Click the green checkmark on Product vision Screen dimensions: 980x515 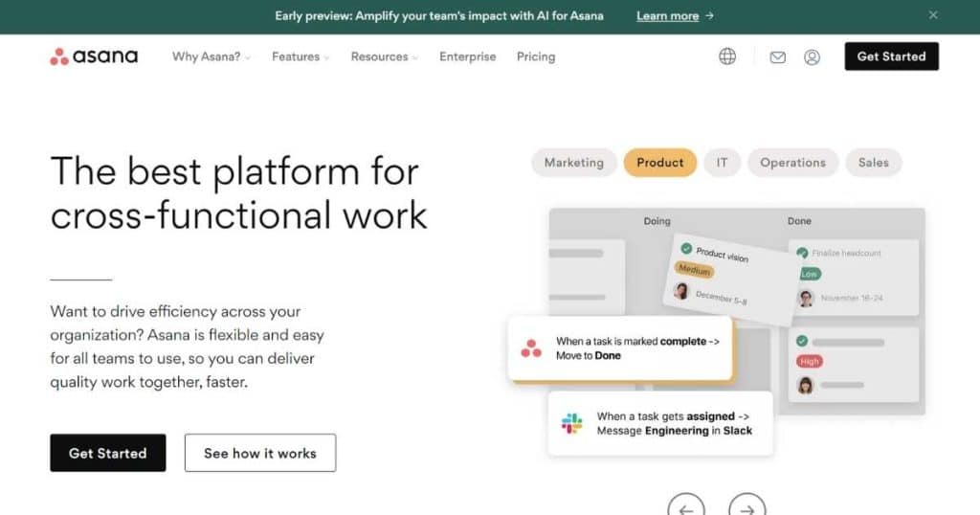686,248
